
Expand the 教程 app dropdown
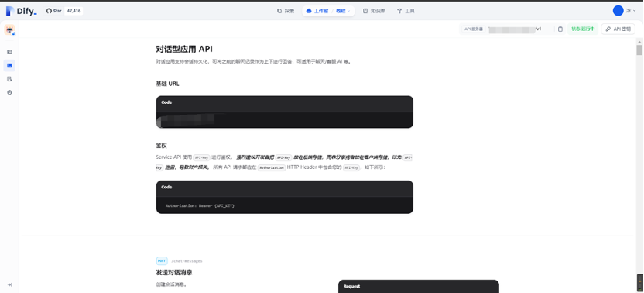343,11
